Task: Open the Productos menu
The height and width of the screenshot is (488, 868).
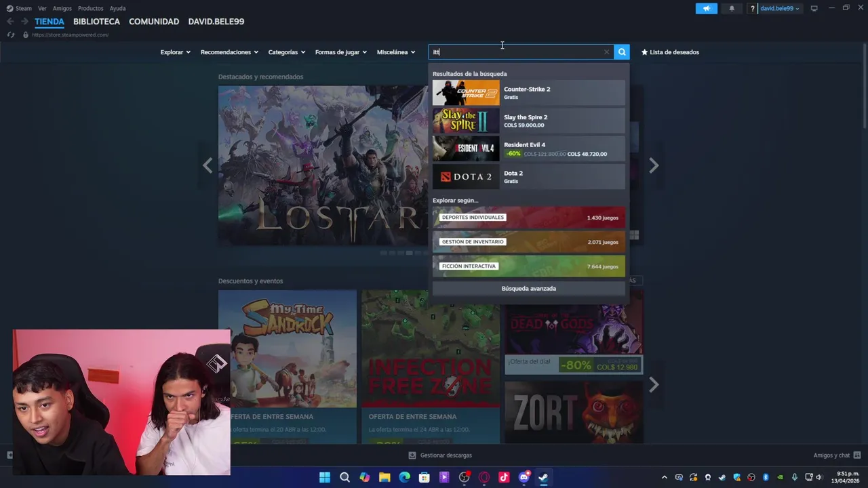Action: pos(91,8)
